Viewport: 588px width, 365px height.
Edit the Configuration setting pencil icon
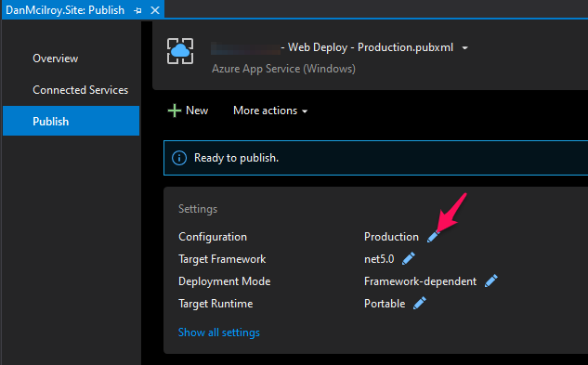coord(433,237)
